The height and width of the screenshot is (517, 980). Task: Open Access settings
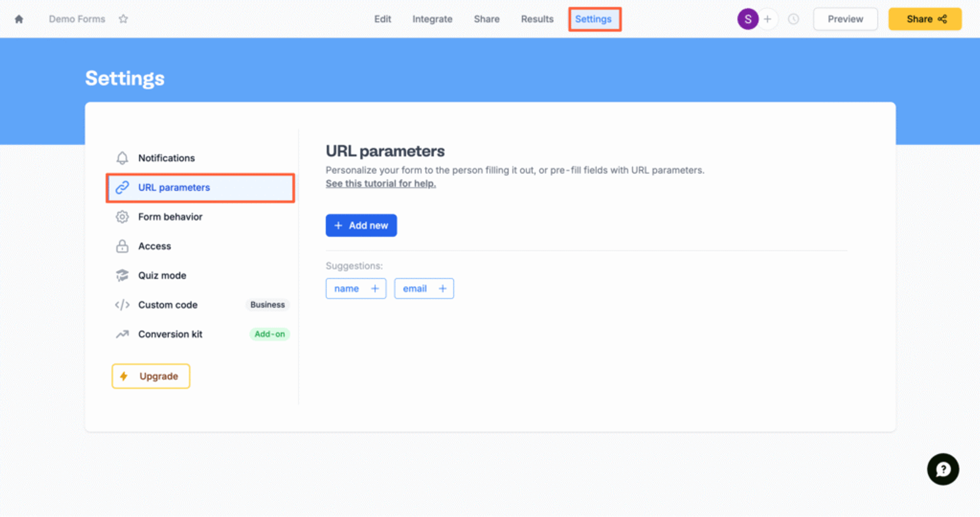click(201, 246)
